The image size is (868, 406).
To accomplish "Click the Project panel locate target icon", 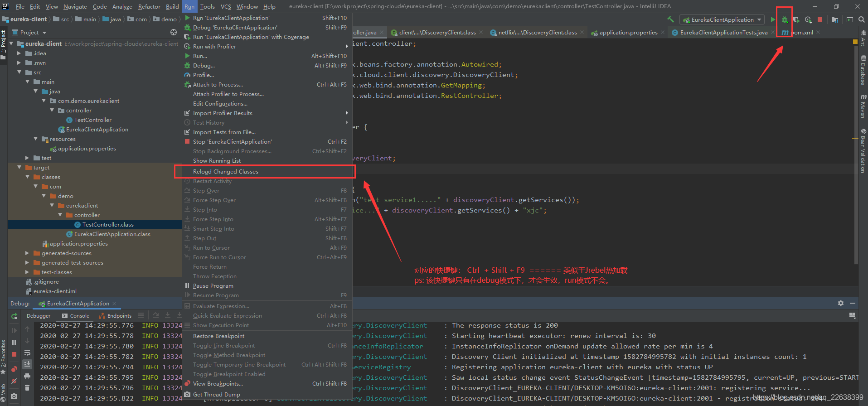I will 174,32.
